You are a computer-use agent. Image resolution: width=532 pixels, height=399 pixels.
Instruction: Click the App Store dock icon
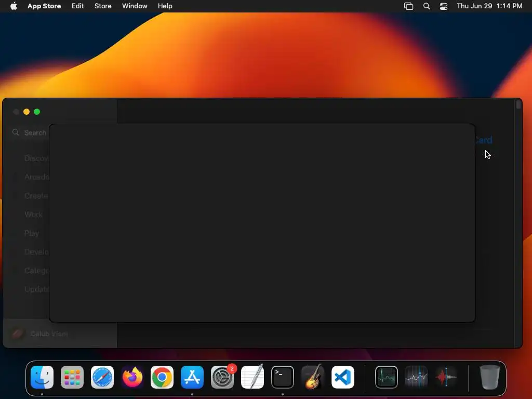[x=192, y=377]
